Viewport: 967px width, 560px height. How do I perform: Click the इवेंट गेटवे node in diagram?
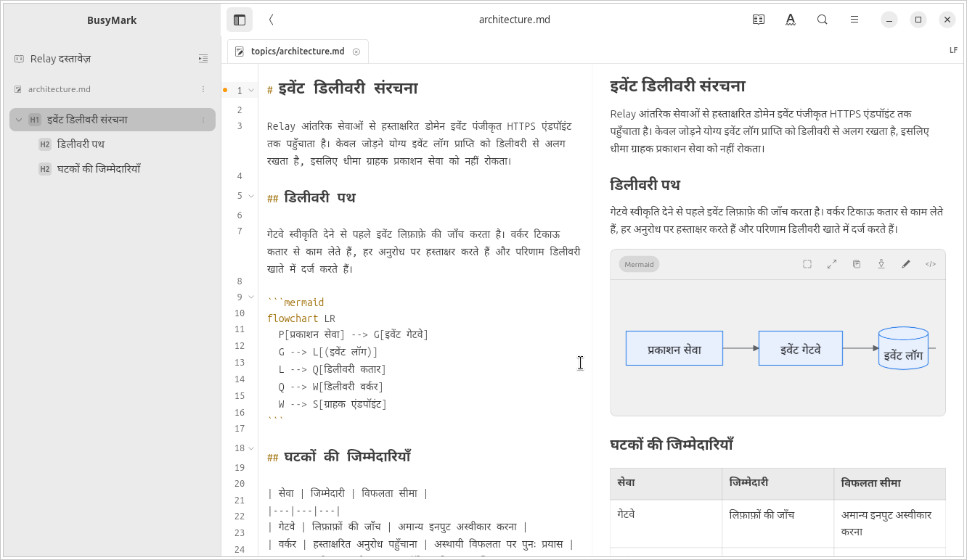[x=801, y=348]
